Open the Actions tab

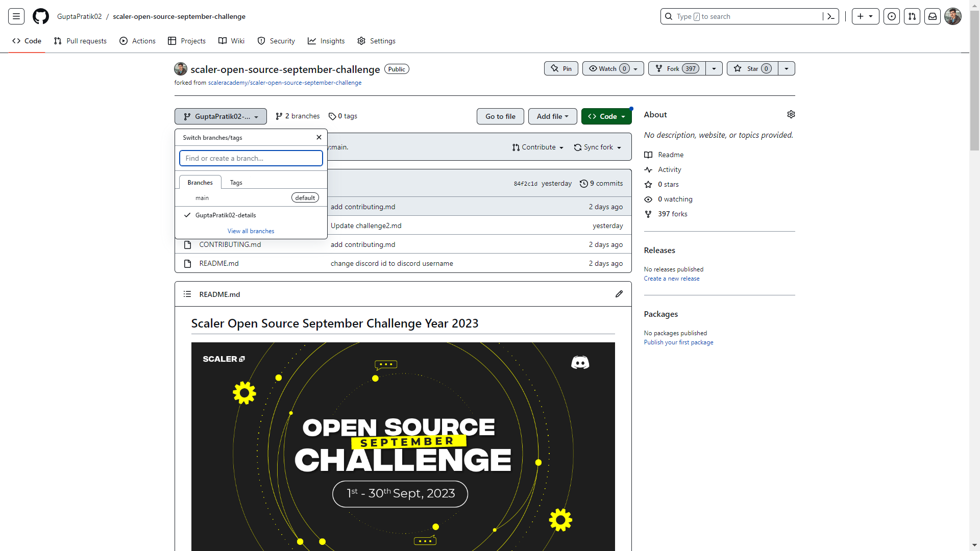[137, 41]
